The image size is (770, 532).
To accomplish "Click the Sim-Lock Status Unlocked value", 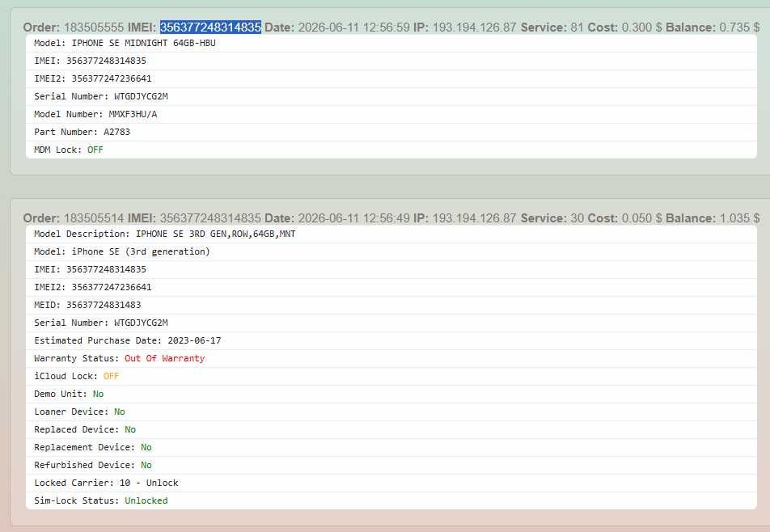I will click(x=146, y=500).
